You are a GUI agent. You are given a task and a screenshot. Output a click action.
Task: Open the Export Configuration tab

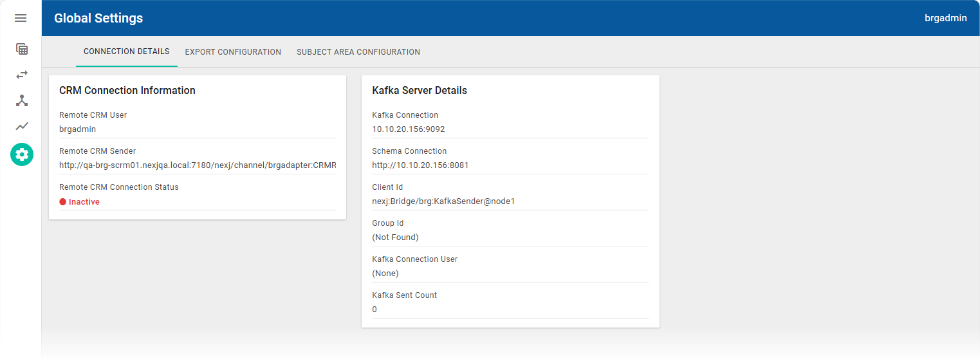pos(233,52)
